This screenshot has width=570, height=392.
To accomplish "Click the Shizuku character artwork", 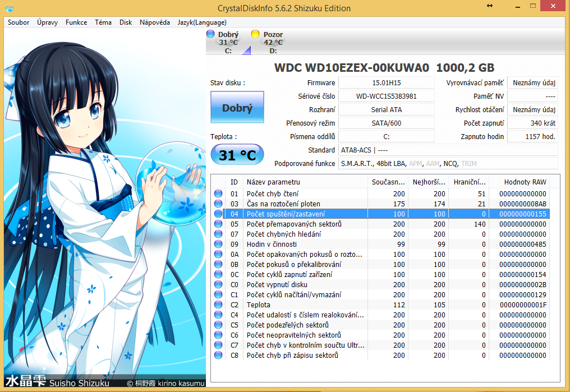I will pyautogui.click(x=105, y=208).
